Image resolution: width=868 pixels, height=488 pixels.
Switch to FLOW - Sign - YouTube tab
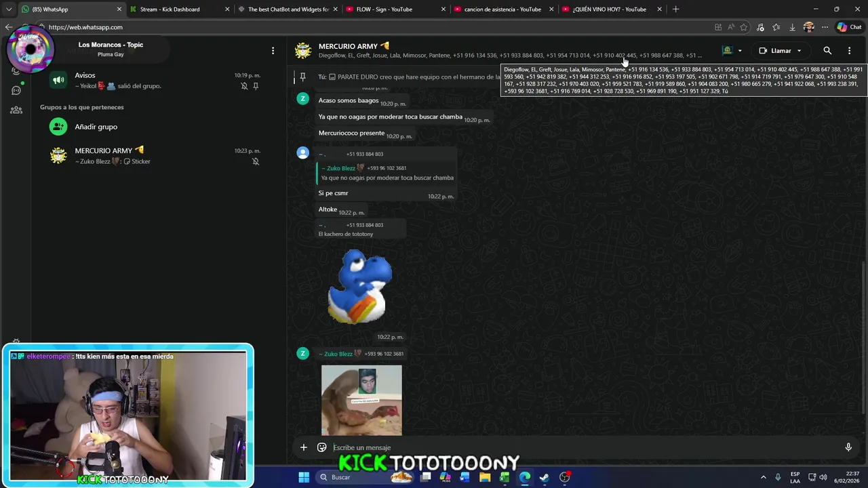tap(395, 9)
